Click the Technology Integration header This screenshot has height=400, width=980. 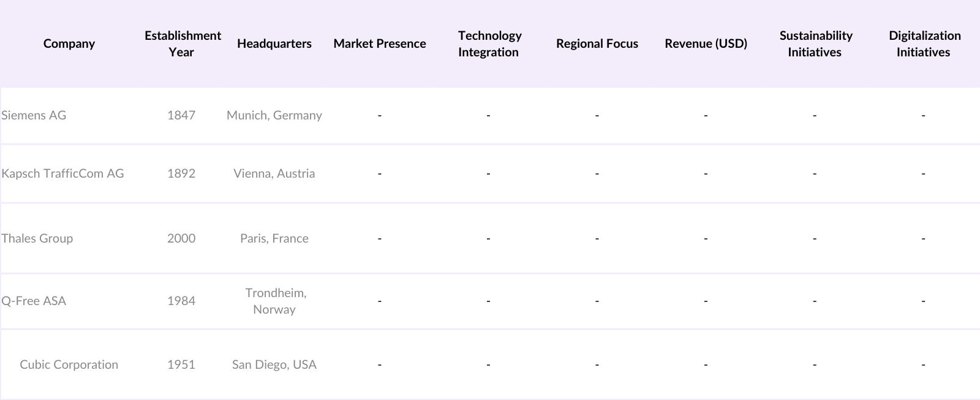coord(489,43)
